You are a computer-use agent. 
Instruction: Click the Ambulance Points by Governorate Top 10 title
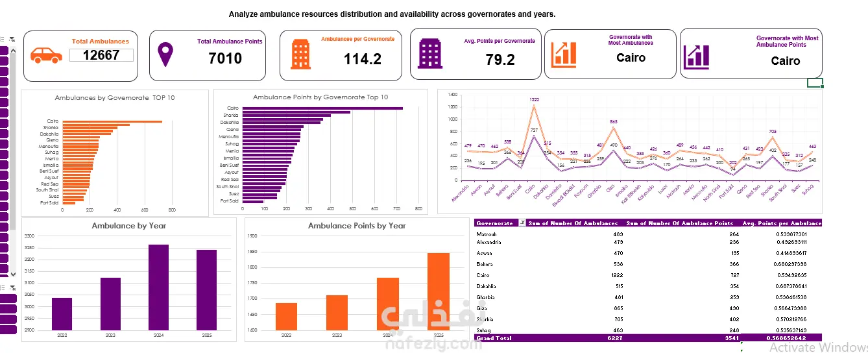point(320,97)
